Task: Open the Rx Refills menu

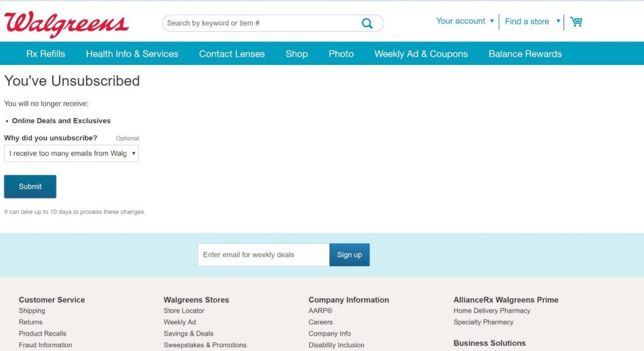Action: pyautogui.click(x=45, y=54)
